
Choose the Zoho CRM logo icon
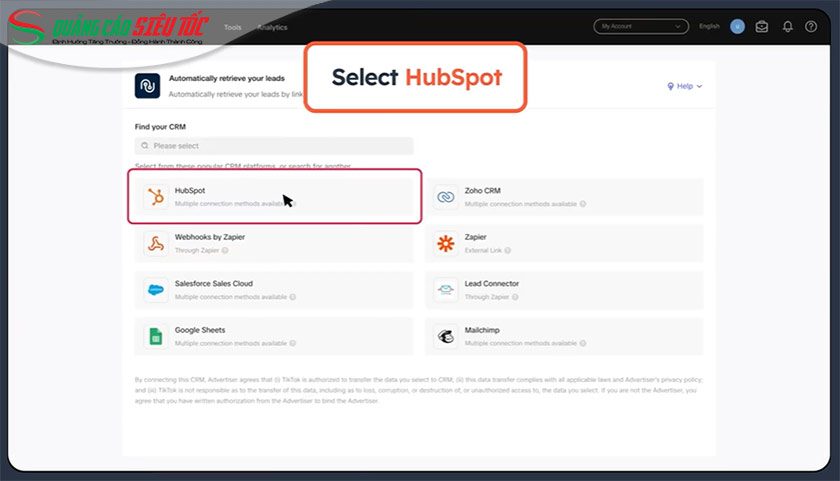click(x=446, y=197)
